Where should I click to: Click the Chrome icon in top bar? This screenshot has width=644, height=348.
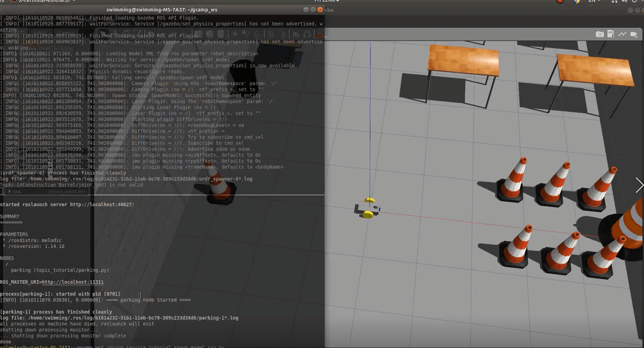tap(576, 1)
